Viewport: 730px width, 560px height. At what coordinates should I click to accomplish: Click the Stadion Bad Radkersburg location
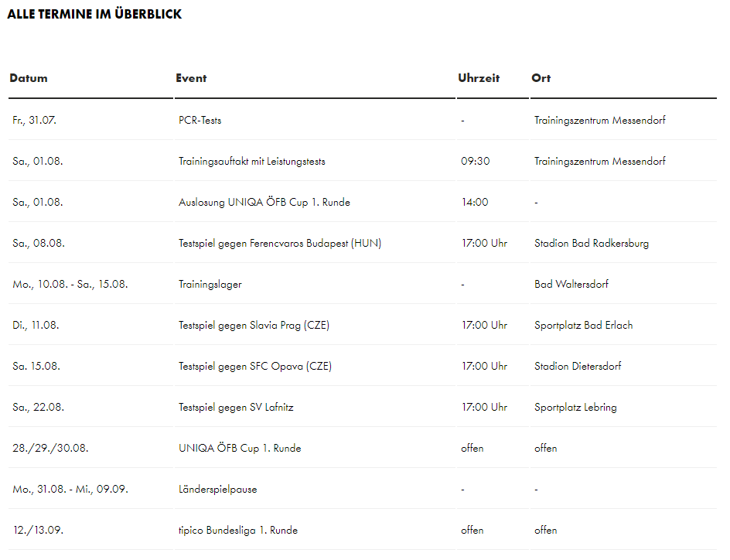(x=592, y=243)
